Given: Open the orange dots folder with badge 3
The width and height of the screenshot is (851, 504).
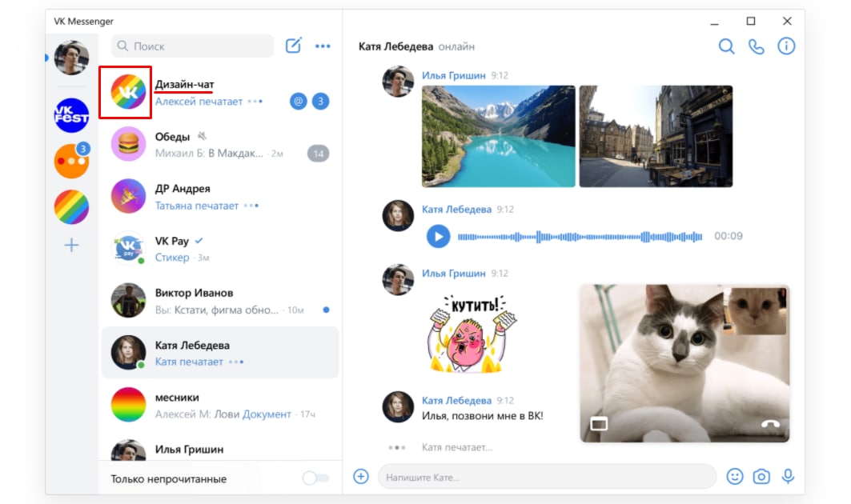Looking at the screenshot, I should [x=71, y=161].
